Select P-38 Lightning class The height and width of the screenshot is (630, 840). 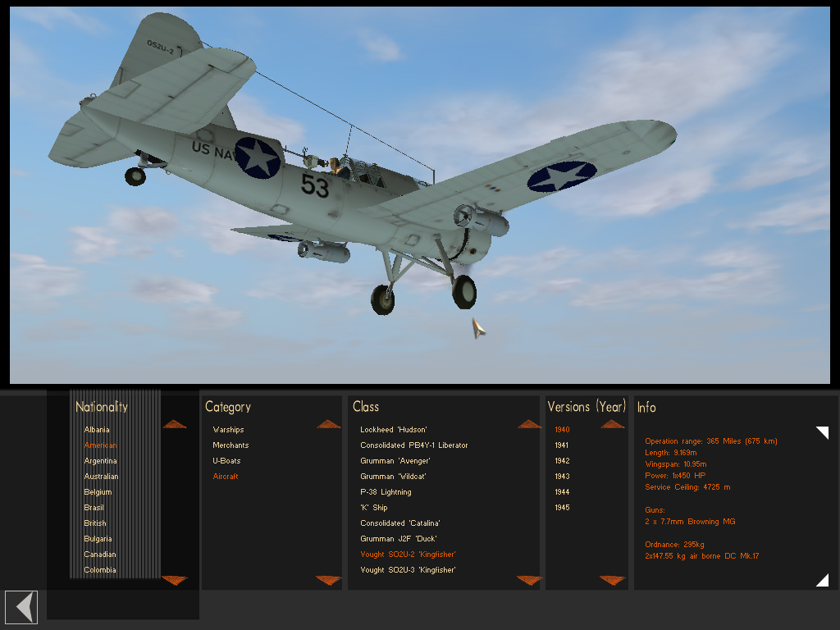pyautogui.click(x=386, y=492)
